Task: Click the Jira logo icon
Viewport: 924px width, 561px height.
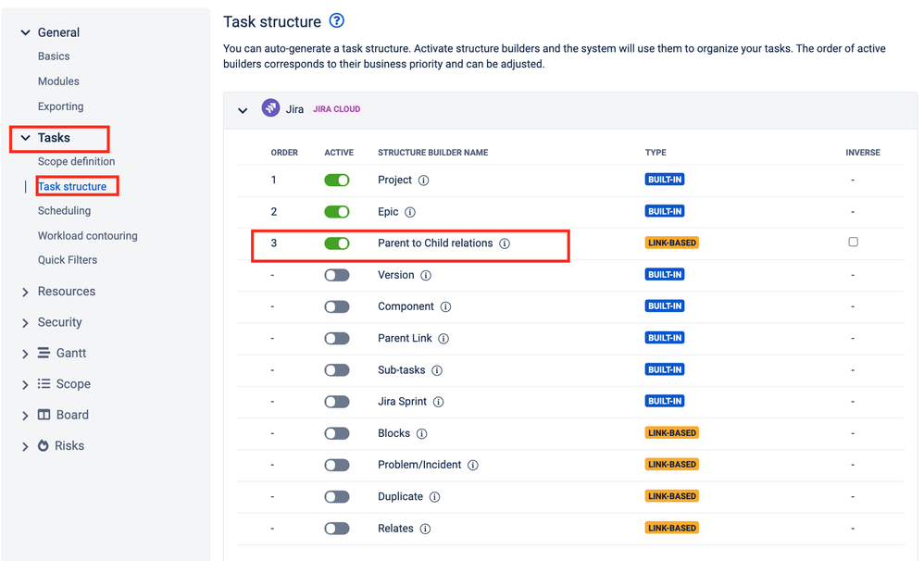Action: (270, 108)
